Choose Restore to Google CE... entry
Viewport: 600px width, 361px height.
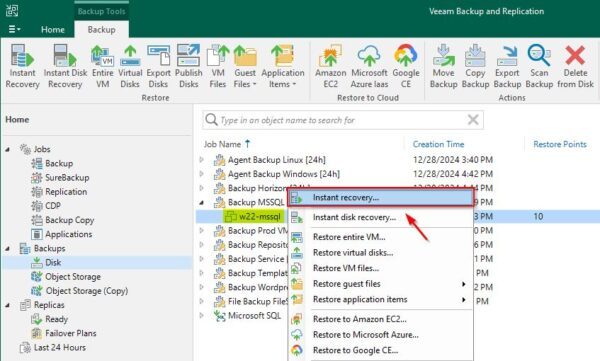coord(381,351)
